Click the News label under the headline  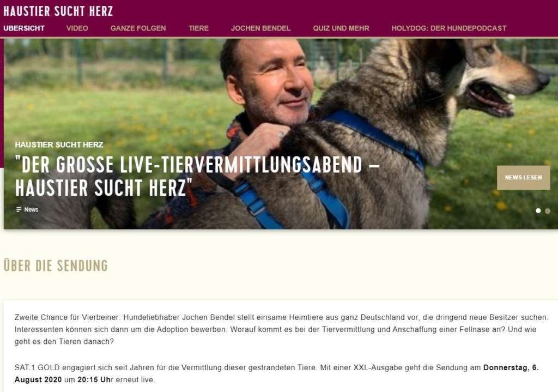tap(31, 210)
